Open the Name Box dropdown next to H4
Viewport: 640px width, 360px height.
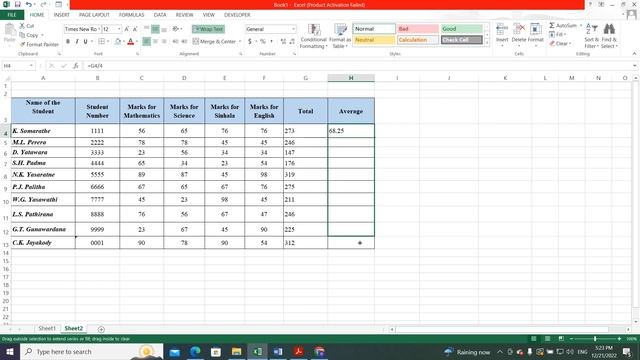[x=31, y=66]
